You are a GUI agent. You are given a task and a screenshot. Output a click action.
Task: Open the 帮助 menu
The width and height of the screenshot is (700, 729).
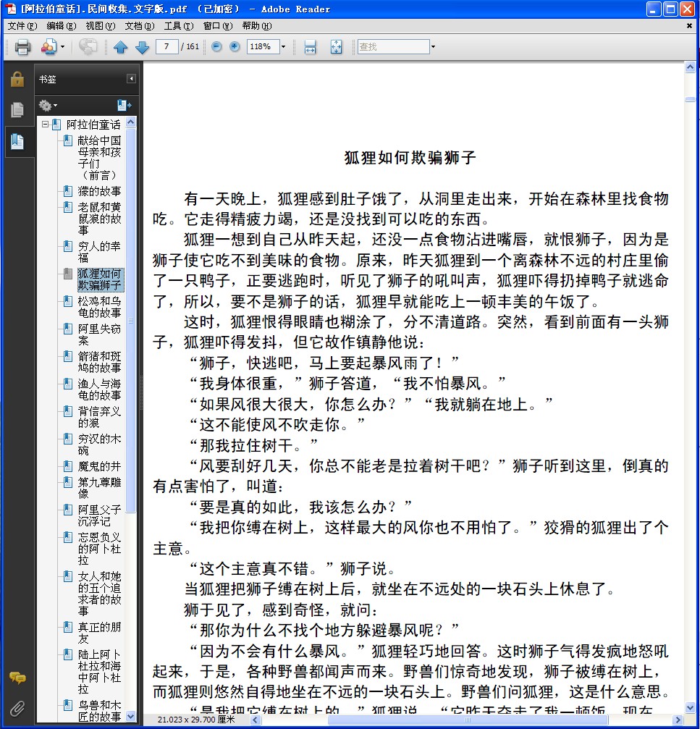256,26
